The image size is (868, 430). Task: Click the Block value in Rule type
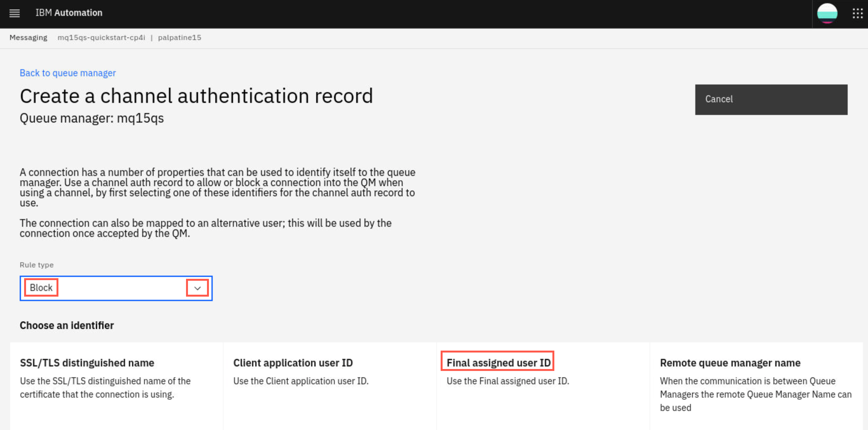click(x=41, y=287)
